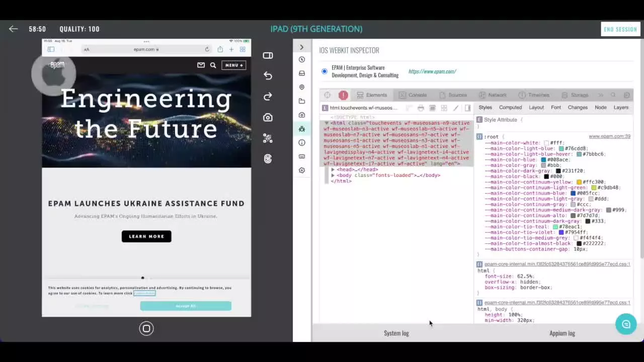
Task: Expand the body fonts-loaded node
Action: click(x=333, y=175)
